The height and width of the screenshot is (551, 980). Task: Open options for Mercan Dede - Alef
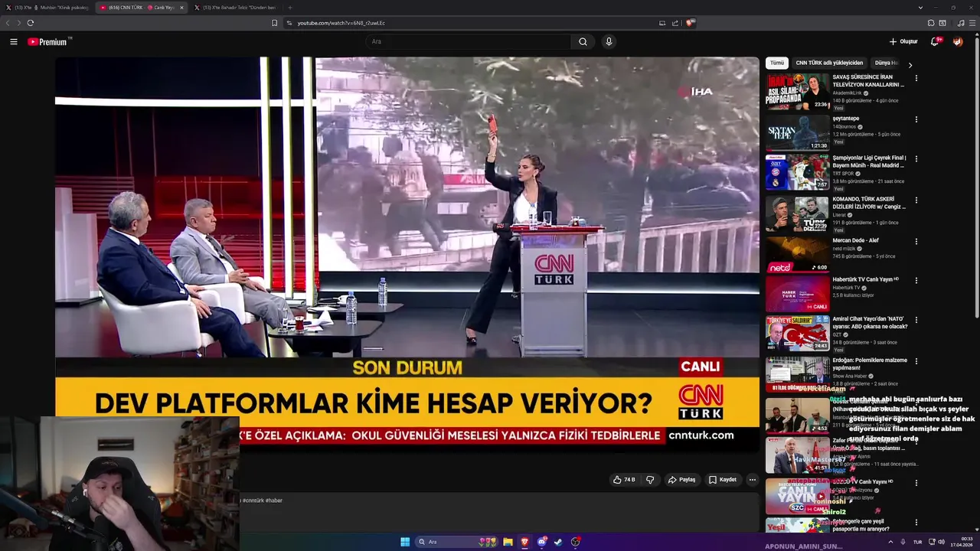[x=916, y=242]
